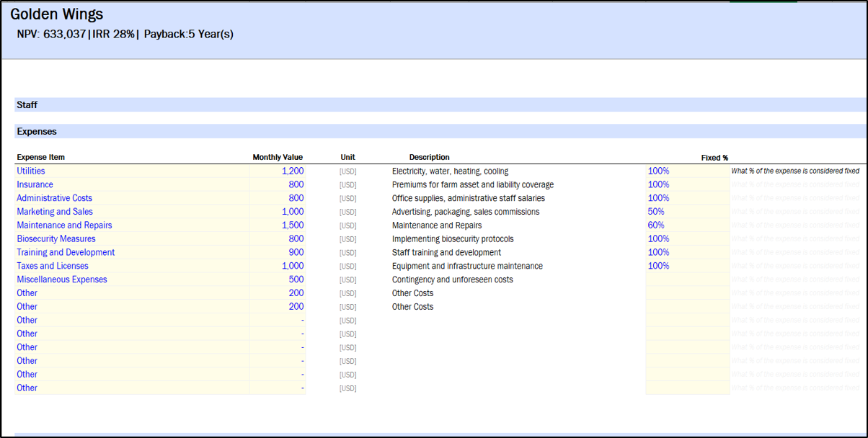Image resolution: width=868 pixels, height=438 pixels.
Task: Open the Marketing and Sales expense item
Action: pyautogui.click(x=55, y=212)
